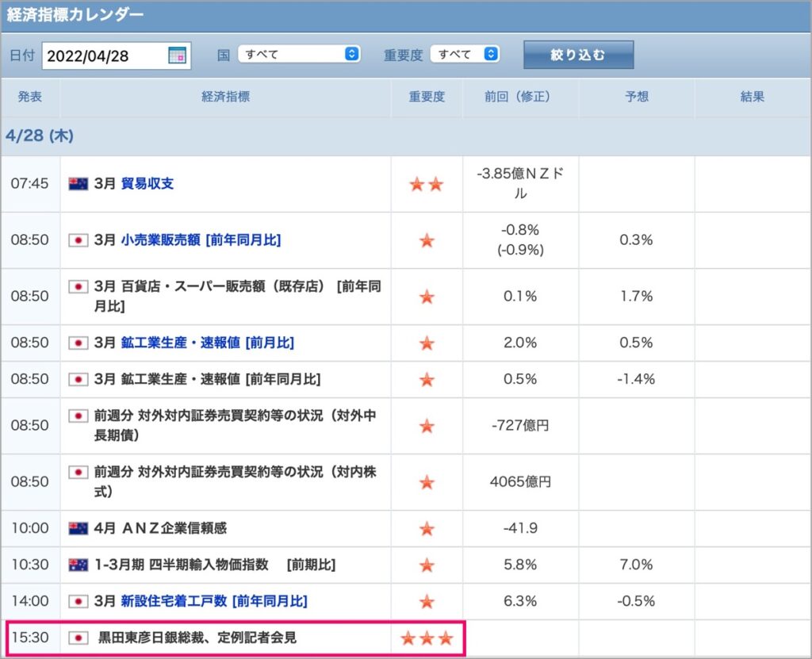Screen dimensions: 812x659
Task: Click the three-star rating for 黒田東彦日銀総裁 会見
Action: (x=427, y=638)
